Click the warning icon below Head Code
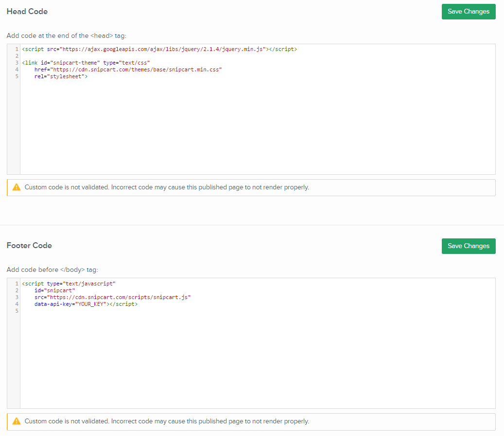Image resolution: width=504 pixels, height=436 pixels. [17, 187]
